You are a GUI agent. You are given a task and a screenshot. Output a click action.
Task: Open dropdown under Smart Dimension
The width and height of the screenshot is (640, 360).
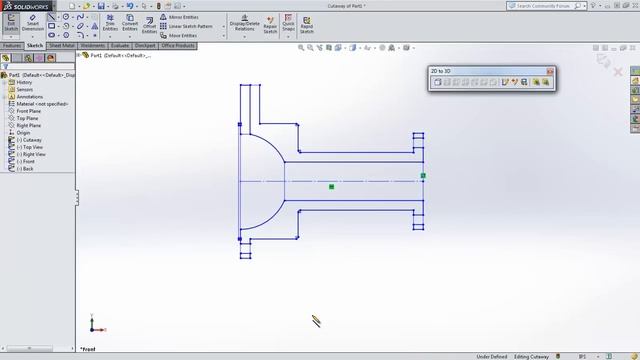click(33, 37)
